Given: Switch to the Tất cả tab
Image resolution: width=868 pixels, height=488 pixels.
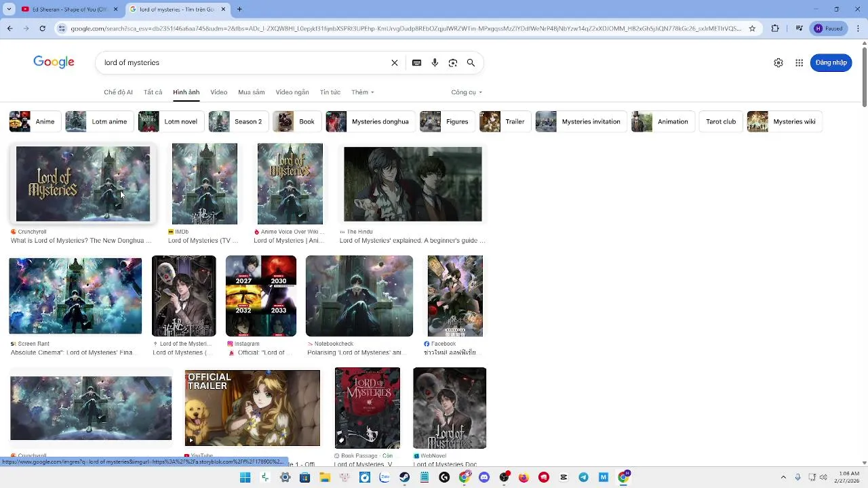Looking at the screenshot, I should [153, 92].
